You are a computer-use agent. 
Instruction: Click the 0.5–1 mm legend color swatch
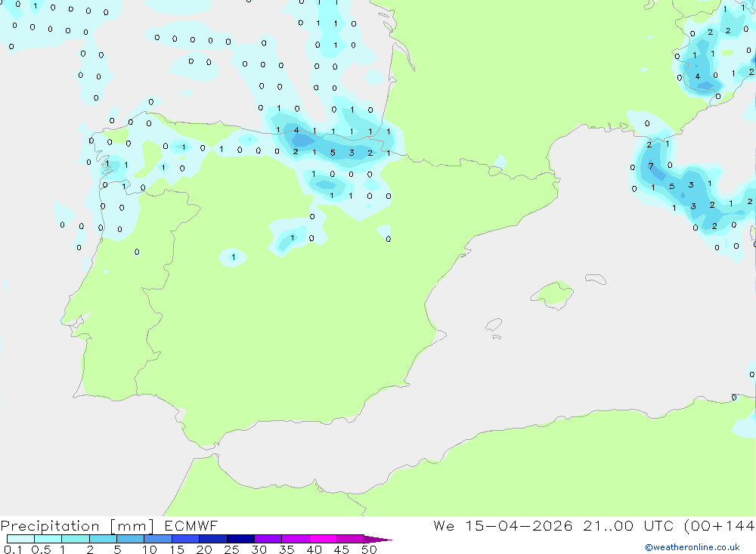48,539
